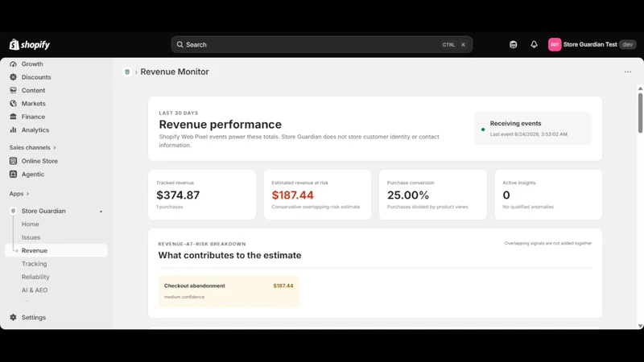
Task: Click the 'What contributes to the estimate' heading
Action: [x=229, y=255]
